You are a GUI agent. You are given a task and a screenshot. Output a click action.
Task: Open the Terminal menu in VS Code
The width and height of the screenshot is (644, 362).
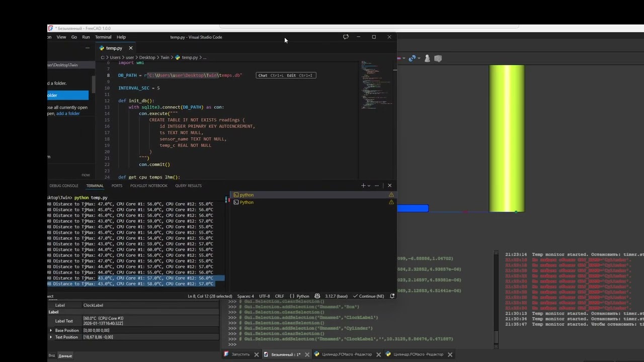103,37
